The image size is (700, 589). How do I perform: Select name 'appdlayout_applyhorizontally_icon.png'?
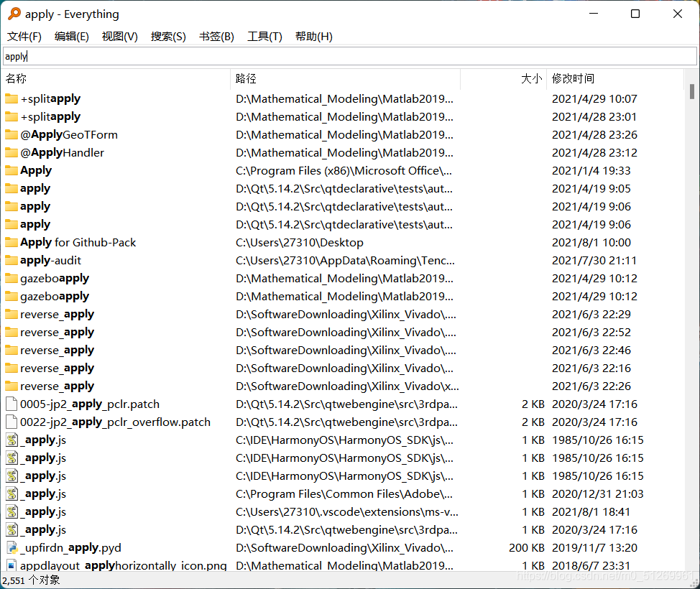pyautogui.click(x=123, y=565)
